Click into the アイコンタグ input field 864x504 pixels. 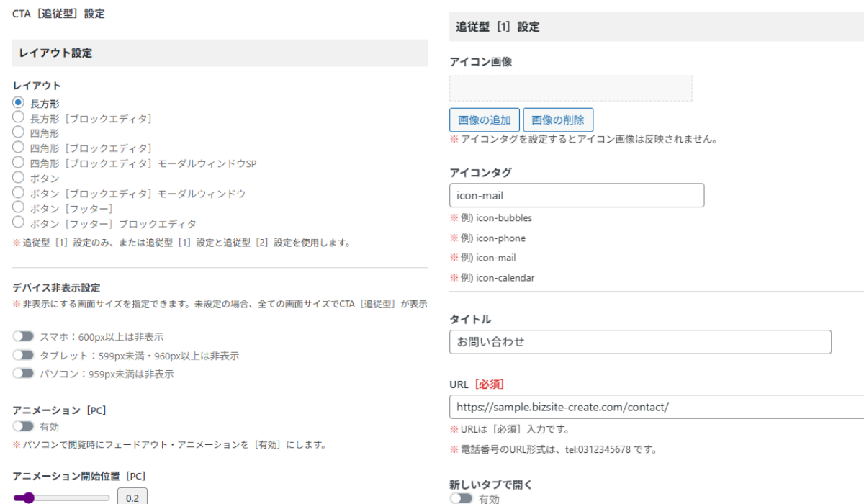pos(576,195)
